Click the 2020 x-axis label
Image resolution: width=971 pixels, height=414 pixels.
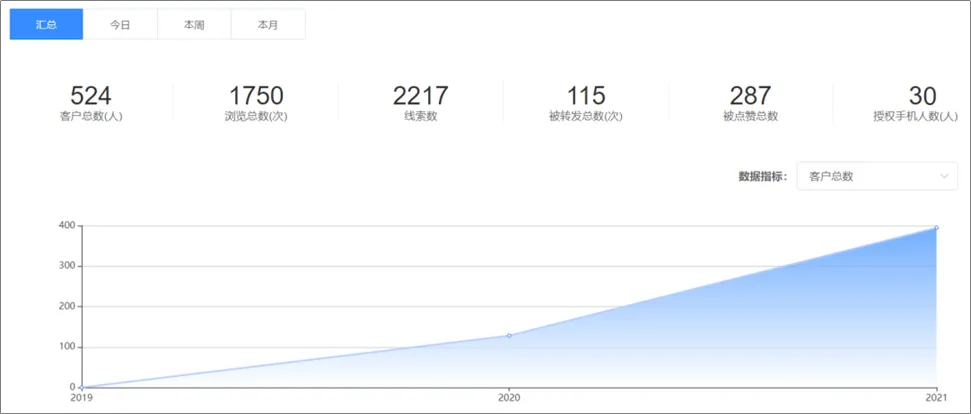pyautogui.click(x=509, y=397)
